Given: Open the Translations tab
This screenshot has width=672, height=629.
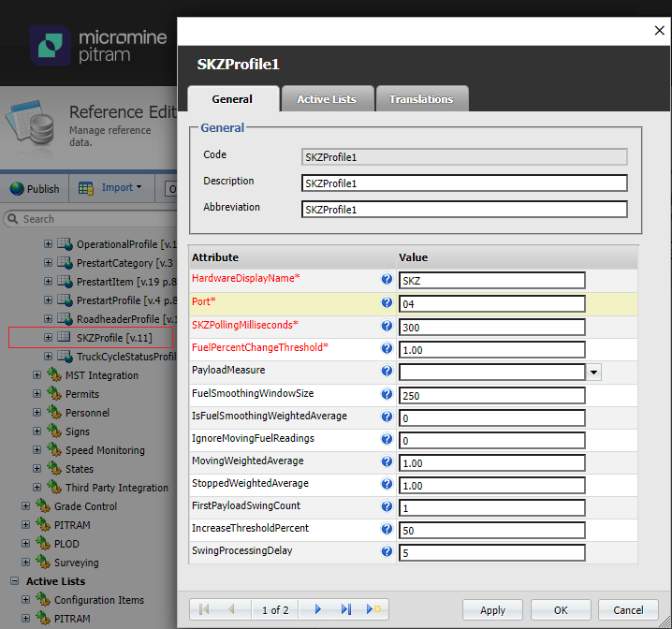Looking at the screenshot, I should [x=421, y=99].
